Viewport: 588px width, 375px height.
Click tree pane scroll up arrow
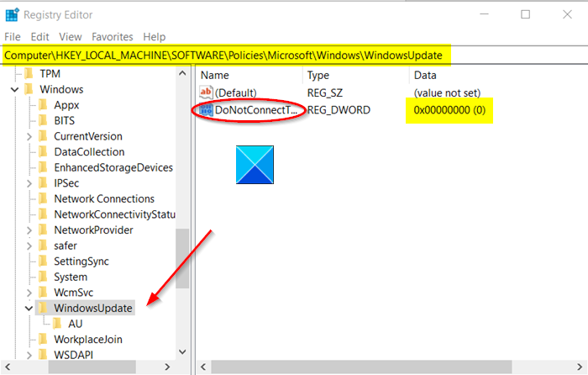pos(182,73)
